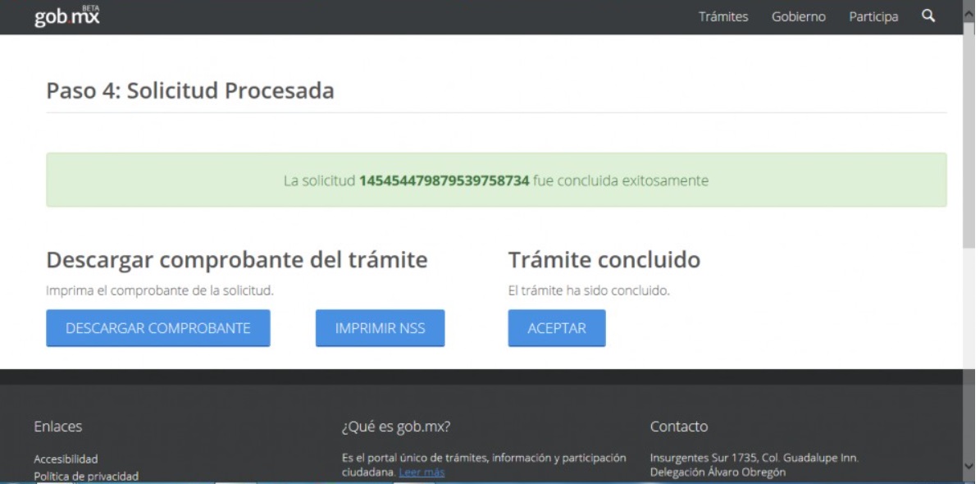Click the Paso 4: Solicitud Procesada heading
Viewport: 980px width, 484px height.
[190, 91]
